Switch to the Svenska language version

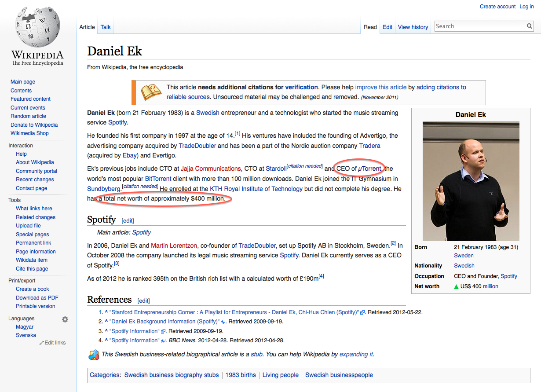pyautogui.click(x=26, y=335)
